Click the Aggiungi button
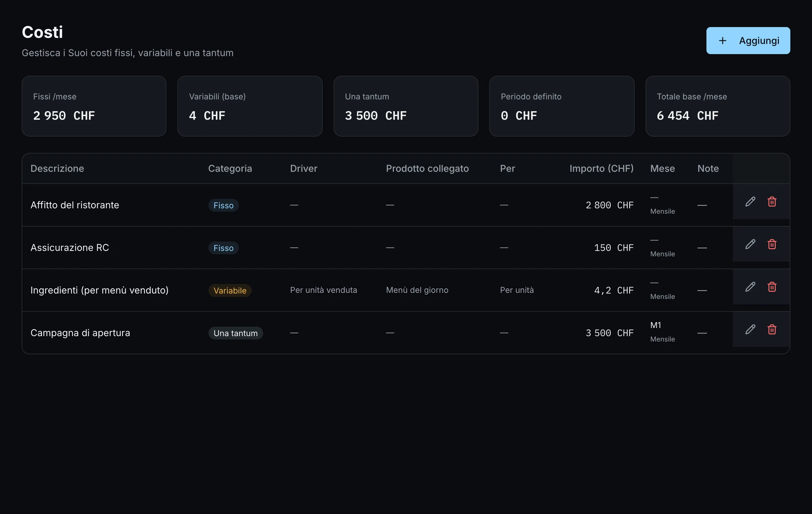Image resolution: width=812 pixels, height=514 pixels. click(x=748, y=41)
